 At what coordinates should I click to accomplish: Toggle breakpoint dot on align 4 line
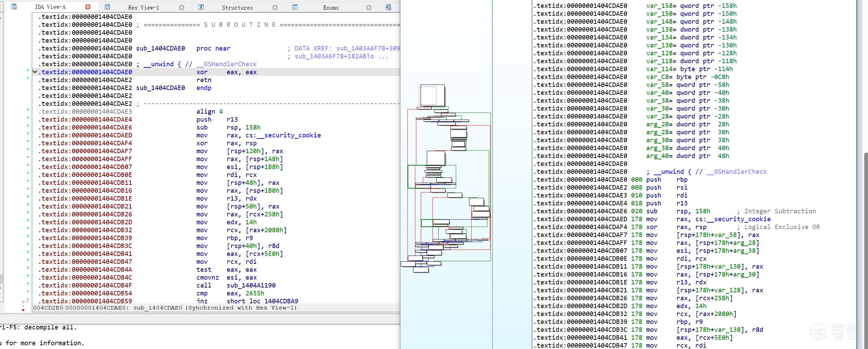tap(28, 110)
